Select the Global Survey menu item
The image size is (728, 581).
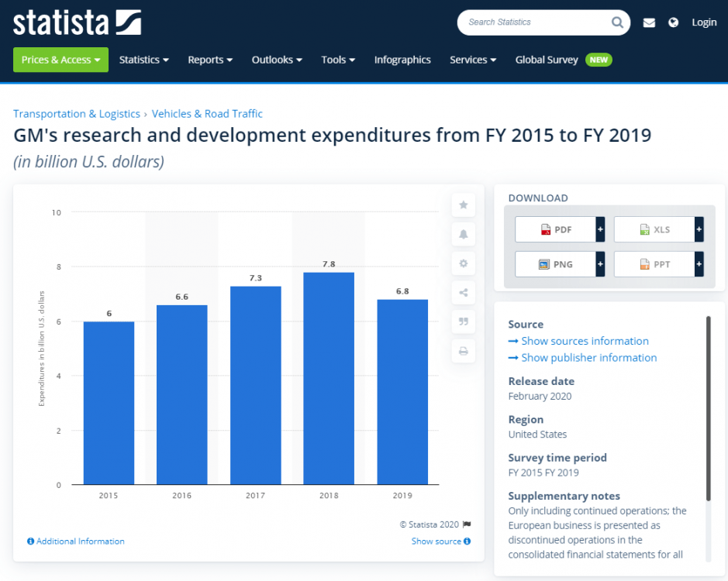click(x=547, y=60)
